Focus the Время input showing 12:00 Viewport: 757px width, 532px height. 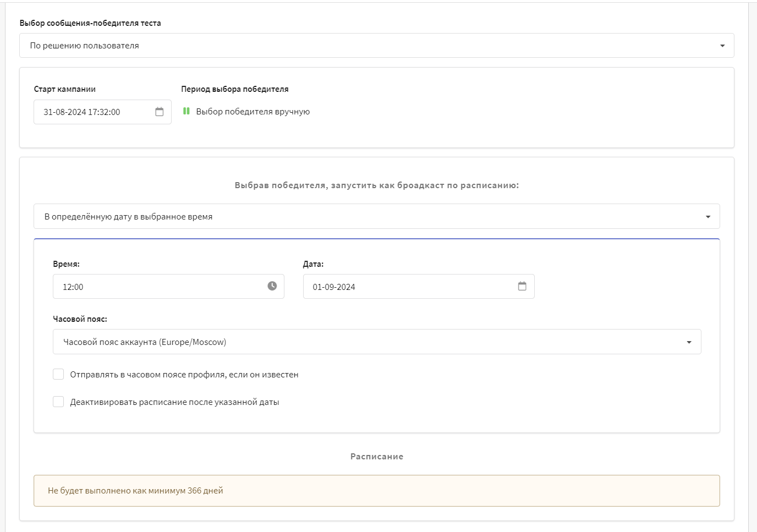pyautogui.click(x=168, y=287)
